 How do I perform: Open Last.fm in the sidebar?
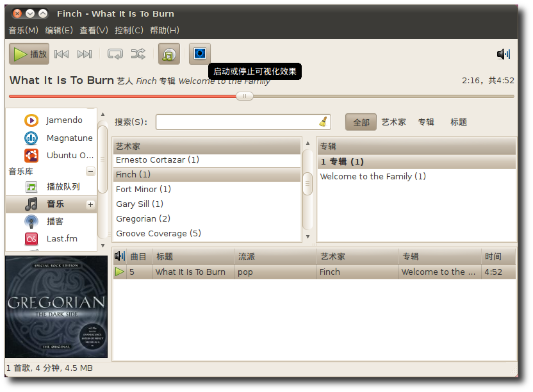pyautogui.click(x=51, y=239)
